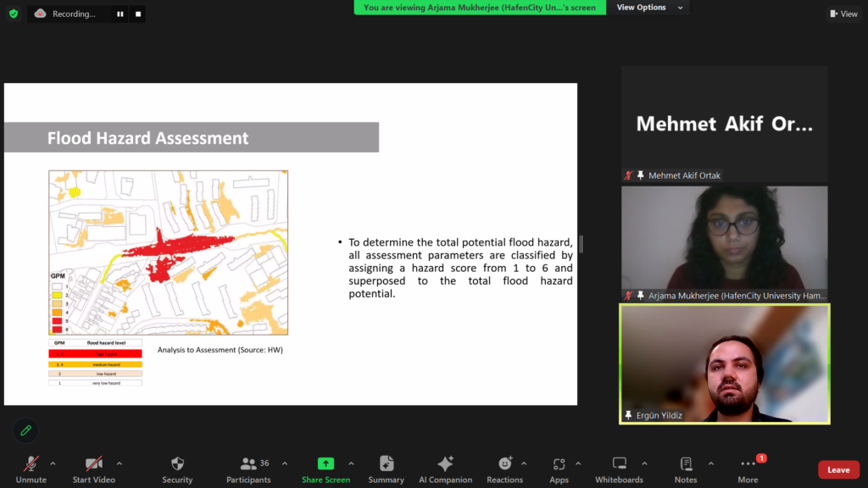Leave the meeting
Viewport: 868px width, 488px height.
(838, 469)
